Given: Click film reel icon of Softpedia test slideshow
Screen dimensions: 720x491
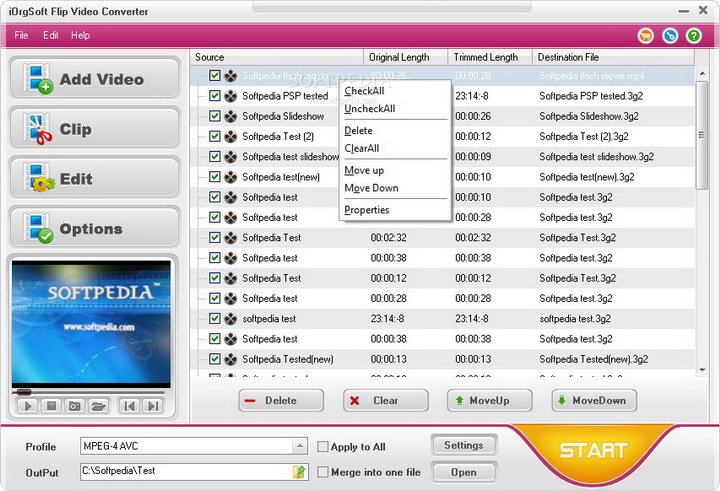Looking at the screenshot, I should click(x=231, y=156).
